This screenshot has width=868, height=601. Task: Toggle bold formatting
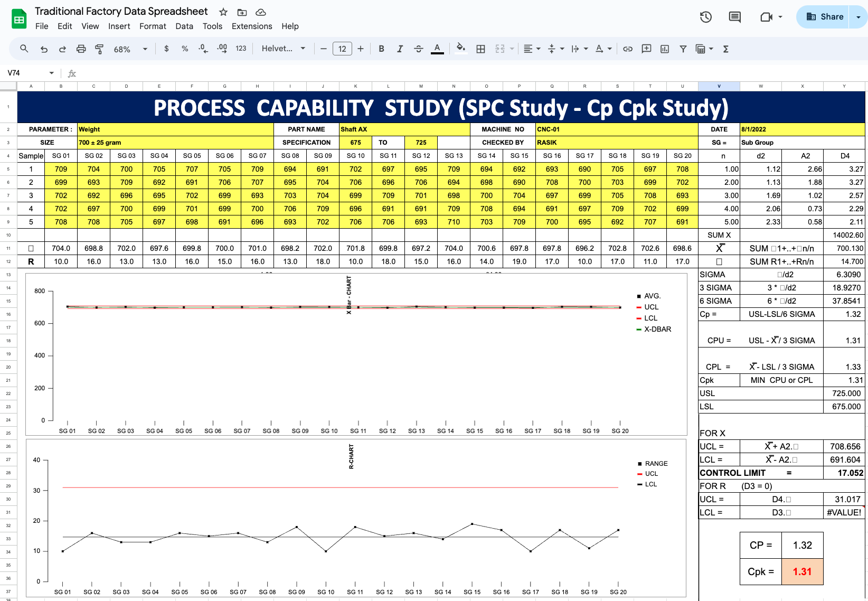coord(381,49)
